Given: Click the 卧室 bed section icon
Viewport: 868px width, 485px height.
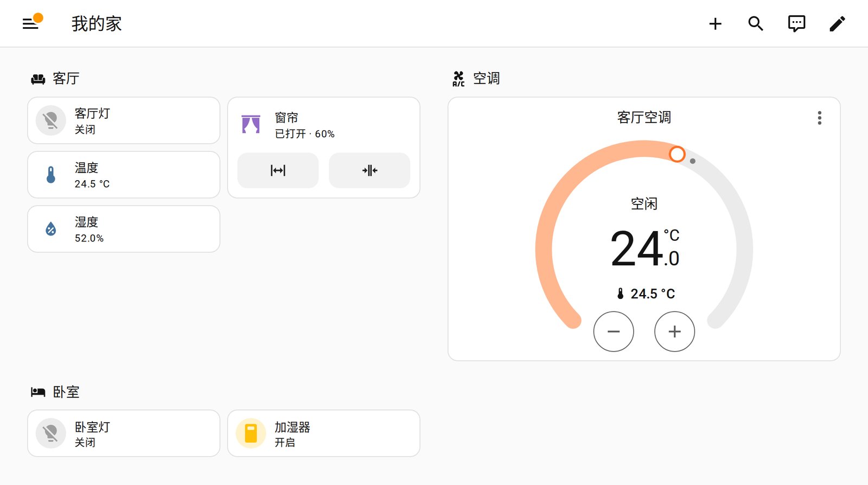Looking at the screenshot, I should 38,392.
